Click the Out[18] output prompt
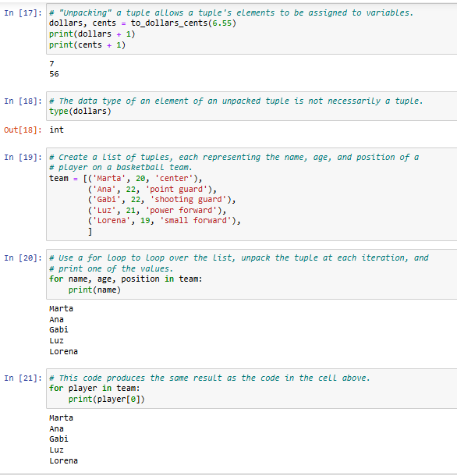The width and height of the screenshot is (457, 476). coord(23,130)
